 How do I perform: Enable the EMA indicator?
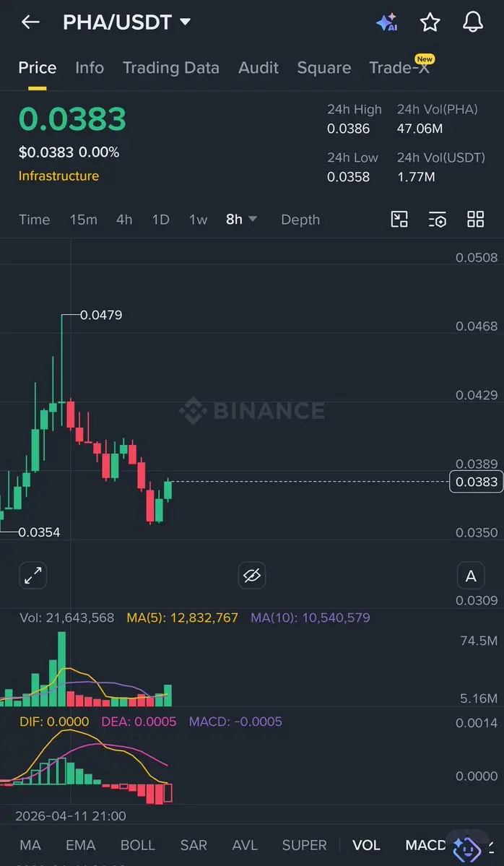point(81,846)
